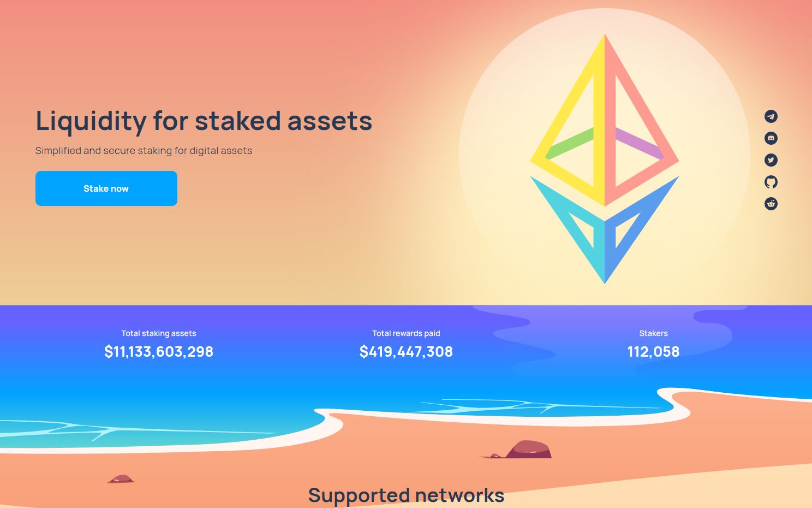
Task: Open the Discord community icon
Action: pos(771,138)
